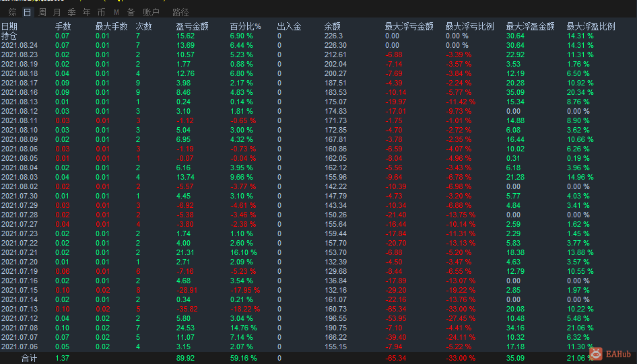
Task: Click the -27.45 % floating loss ratio cell
Action: 461,318
